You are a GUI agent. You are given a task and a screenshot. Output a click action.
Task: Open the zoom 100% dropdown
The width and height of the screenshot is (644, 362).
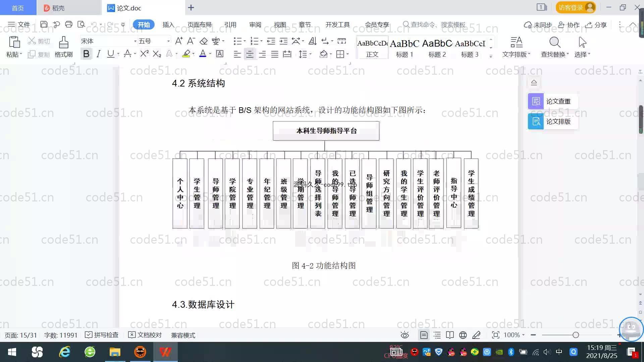click(x=514, y=335)
